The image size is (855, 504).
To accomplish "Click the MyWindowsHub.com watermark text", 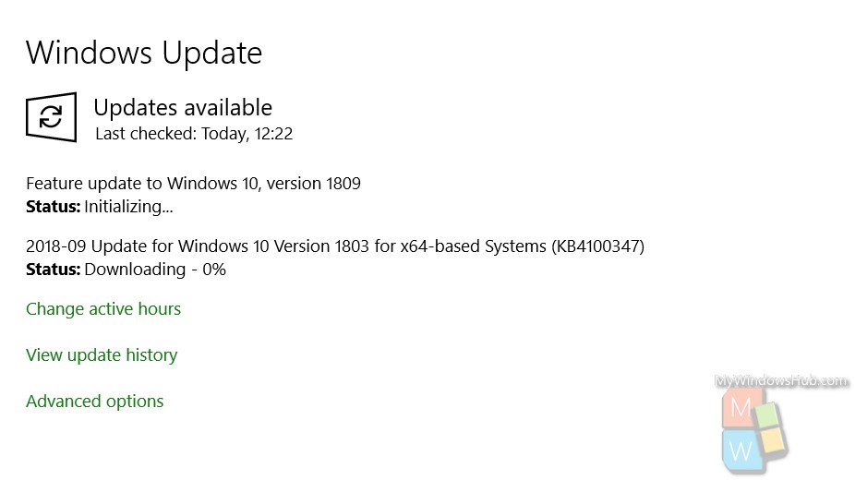I will pos(781,380).
